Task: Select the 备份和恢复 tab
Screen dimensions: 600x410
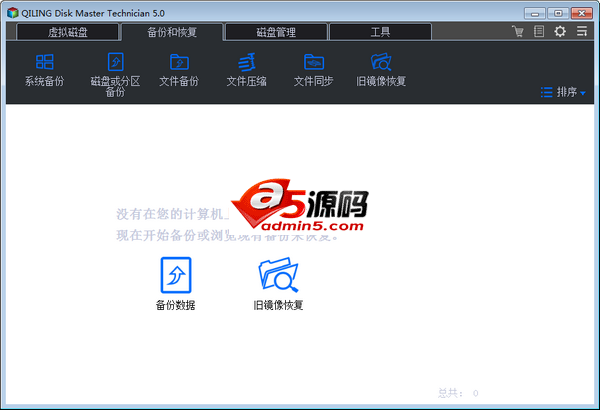Action: [x=172, y=32]
